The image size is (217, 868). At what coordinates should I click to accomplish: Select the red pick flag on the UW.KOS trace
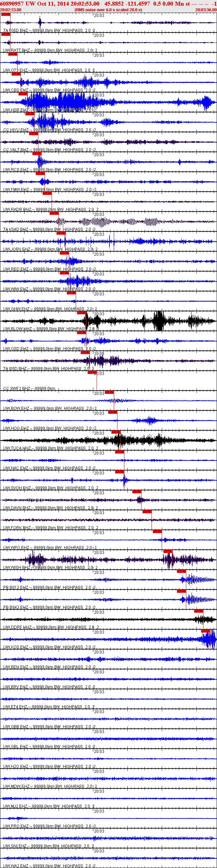(x=206, y=631)
